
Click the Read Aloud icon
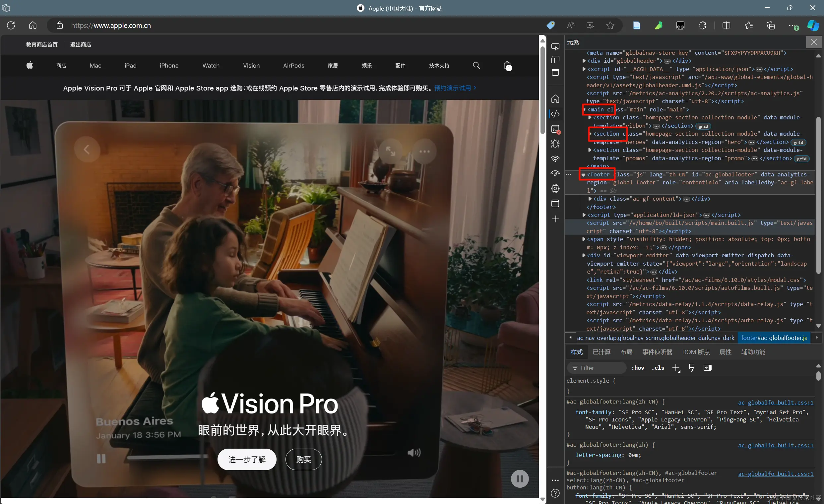(x=571, y=26)
